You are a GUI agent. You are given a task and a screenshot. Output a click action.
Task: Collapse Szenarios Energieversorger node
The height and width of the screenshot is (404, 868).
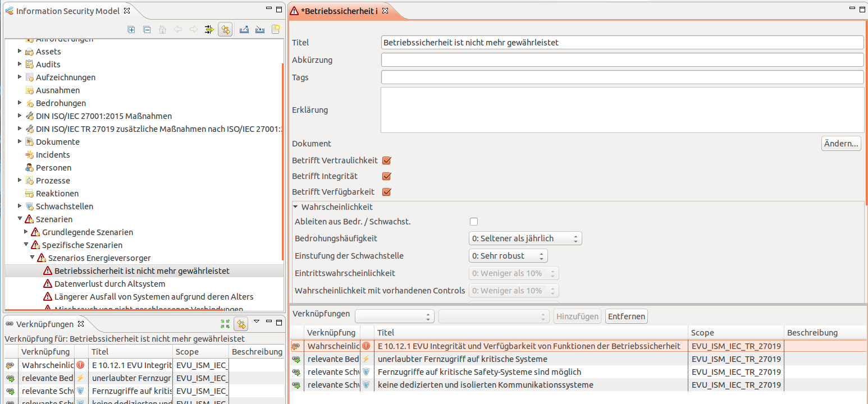(32, 258)
